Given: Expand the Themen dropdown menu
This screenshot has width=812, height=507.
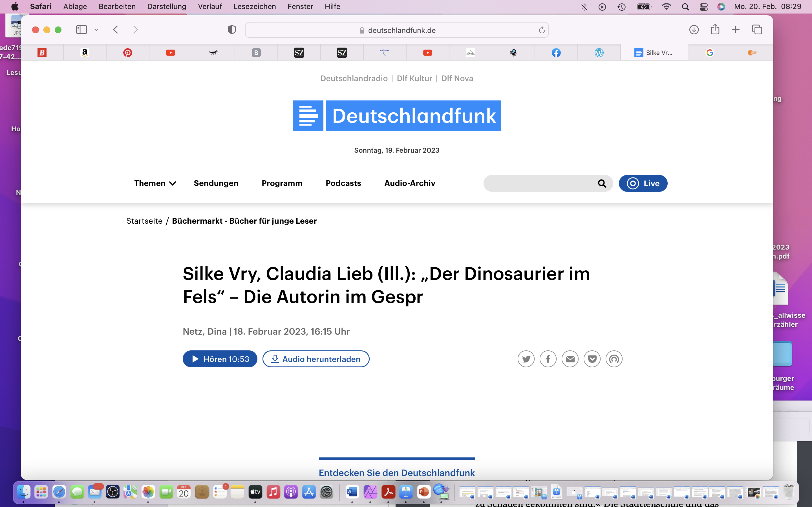Looking at the screenshot, I should tap(155, 183).
